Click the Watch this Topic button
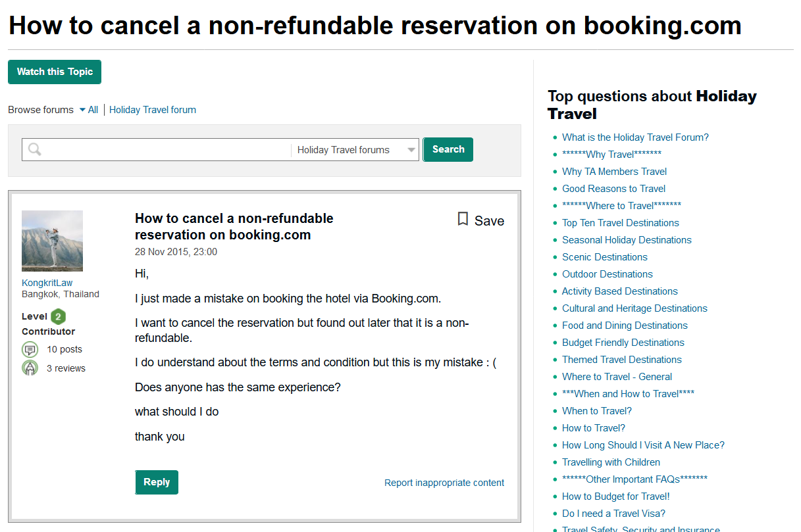This screenshot has height=532, width=801. coord(55,72)
